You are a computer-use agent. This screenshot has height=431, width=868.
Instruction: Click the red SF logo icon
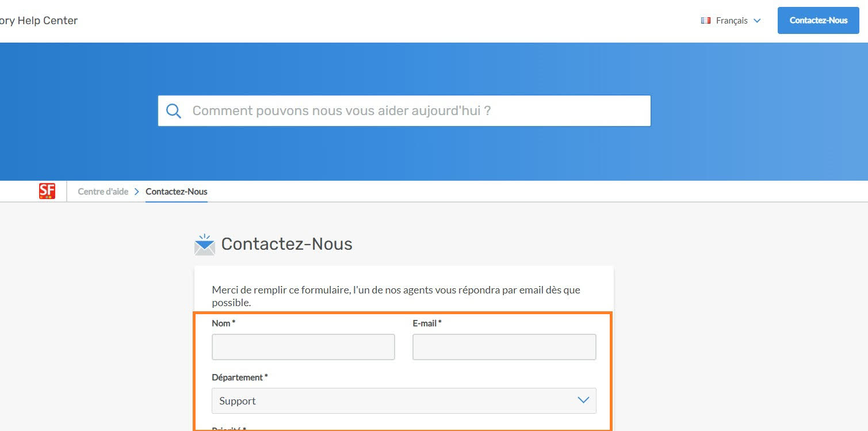[x=47, y=191]
